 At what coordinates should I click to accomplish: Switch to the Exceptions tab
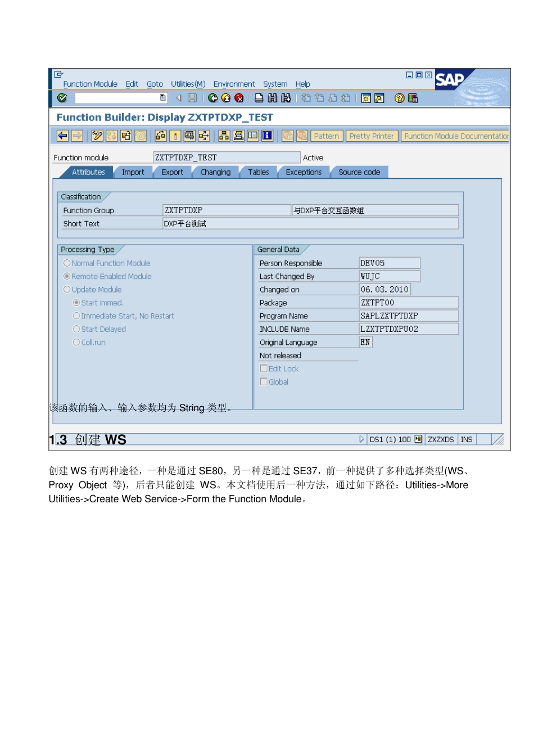(x=304, y=172)
